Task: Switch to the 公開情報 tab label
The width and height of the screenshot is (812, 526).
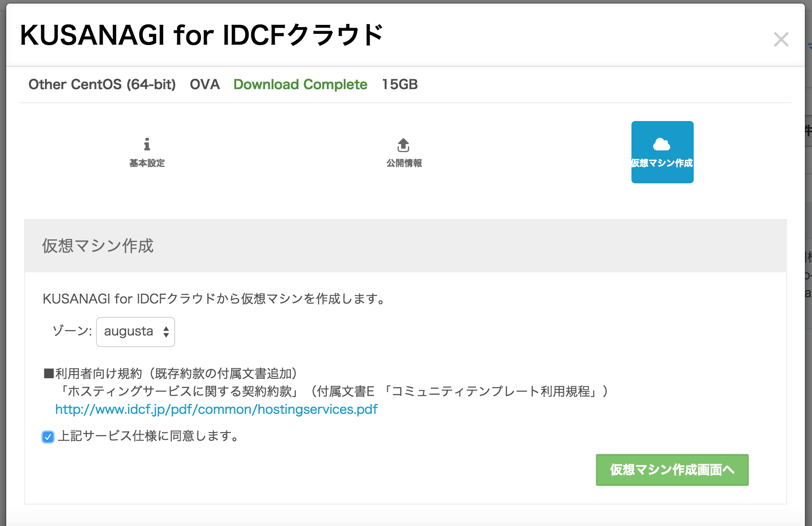Action: pos(404,163)
